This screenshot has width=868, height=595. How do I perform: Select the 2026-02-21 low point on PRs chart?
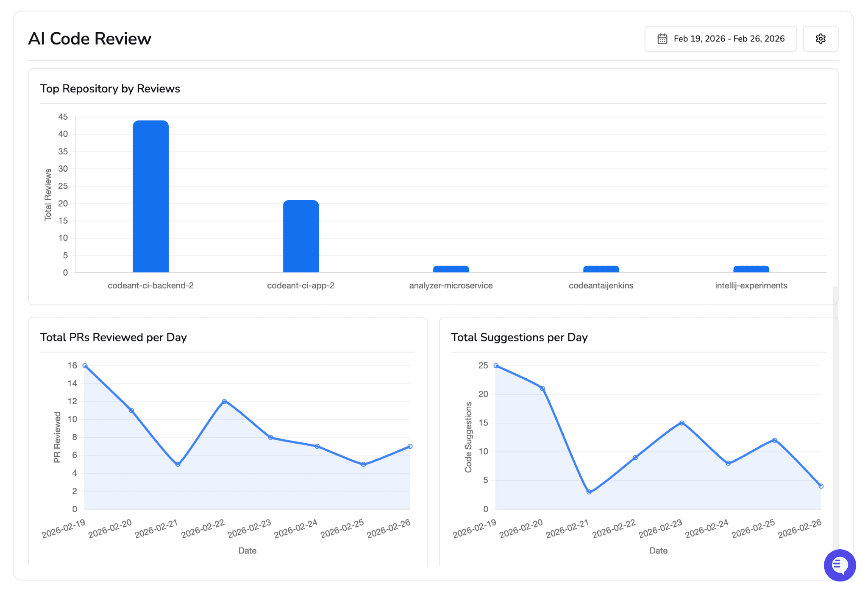click(178, 464)
